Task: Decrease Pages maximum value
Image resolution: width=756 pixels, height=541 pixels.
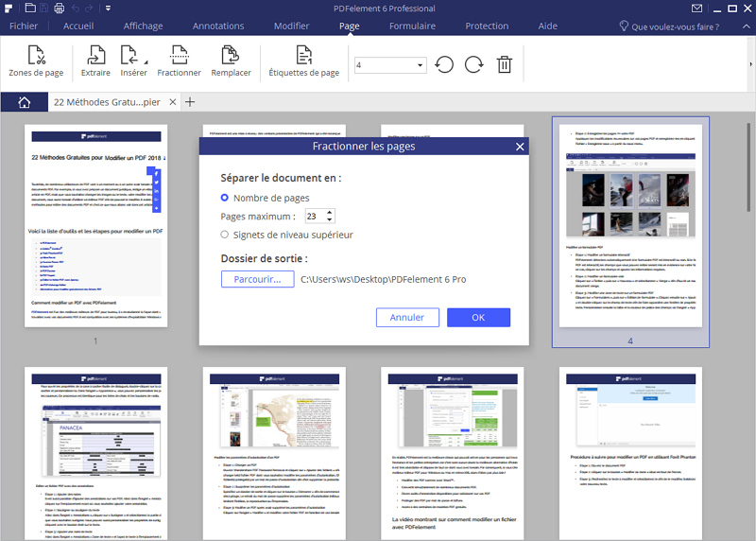Action: pyautogui.click(x=329, y=219)
